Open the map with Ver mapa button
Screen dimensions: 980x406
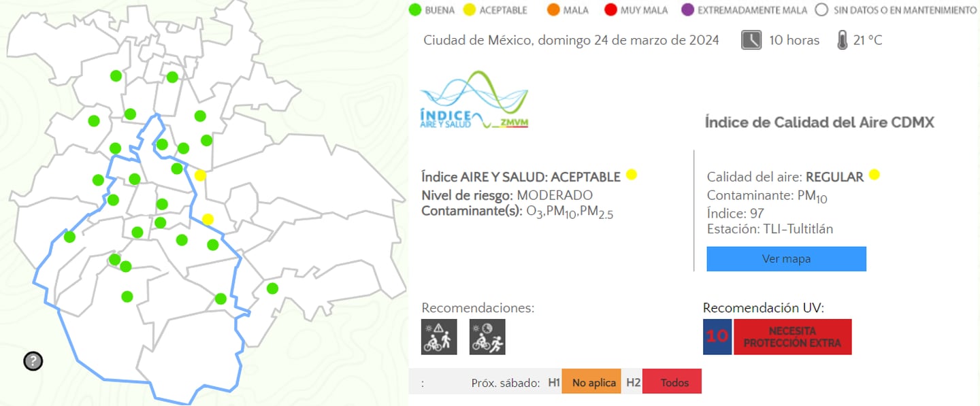(x=786, y=258)
